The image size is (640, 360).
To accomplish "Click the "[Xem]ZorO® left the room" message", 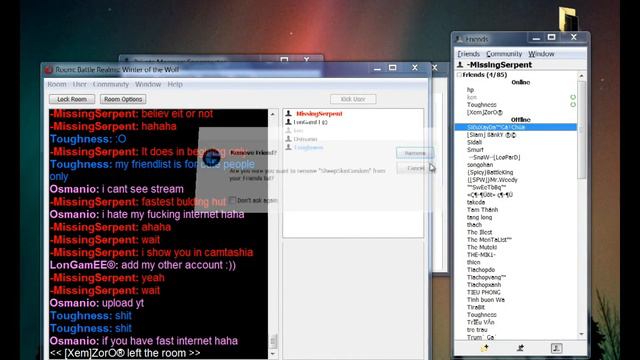I will point(125,353).
